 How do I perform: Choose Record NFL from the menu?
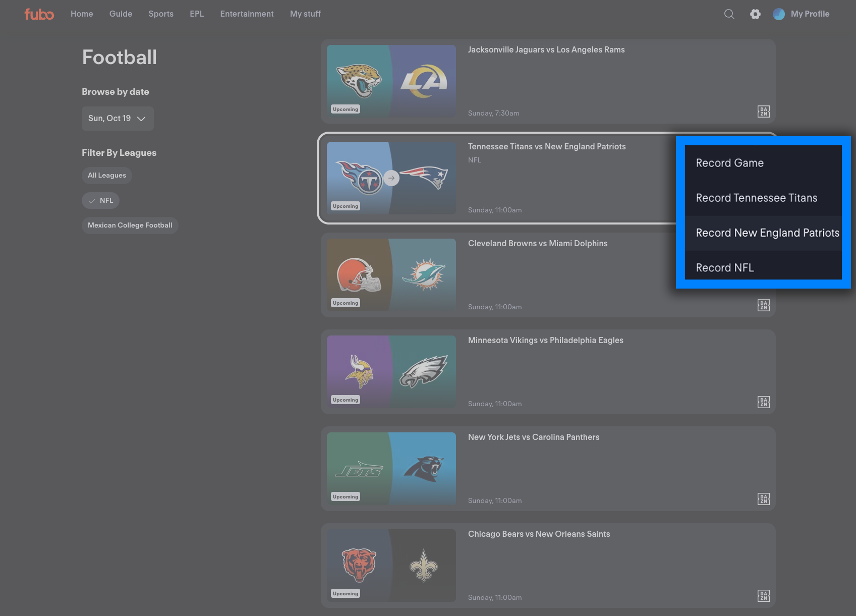tap(763, 266)
